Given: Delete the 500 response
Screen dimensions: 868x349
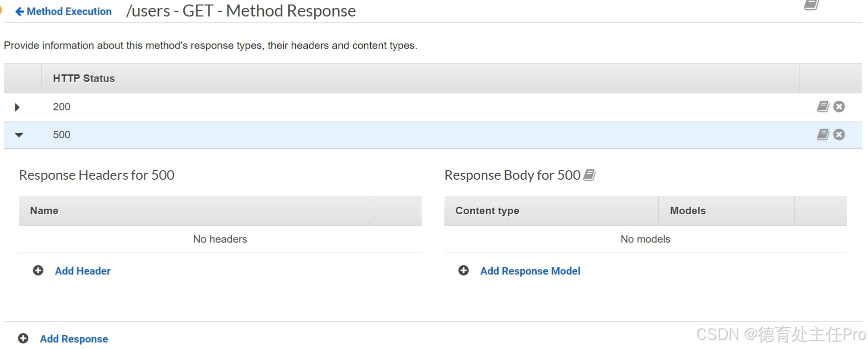Looking at the screenshot, I should pos(839,134).
